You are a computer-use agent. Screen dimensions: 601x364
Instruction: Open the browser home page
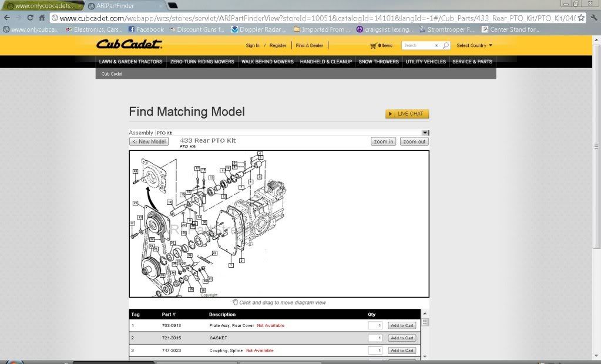point(42,18)
